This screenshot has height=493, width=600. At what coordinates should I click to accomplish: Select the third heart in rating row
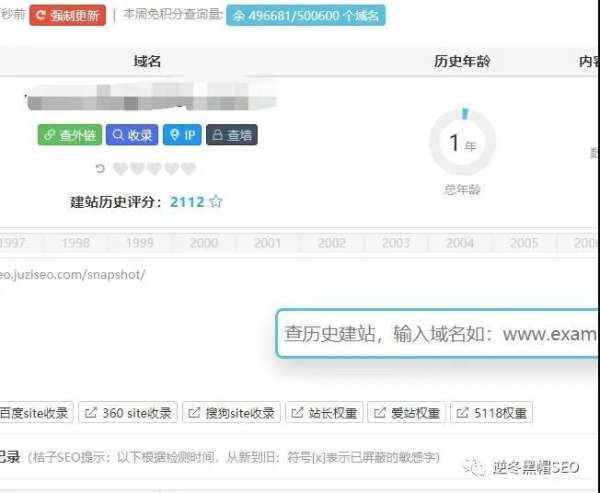pos(154,169)
